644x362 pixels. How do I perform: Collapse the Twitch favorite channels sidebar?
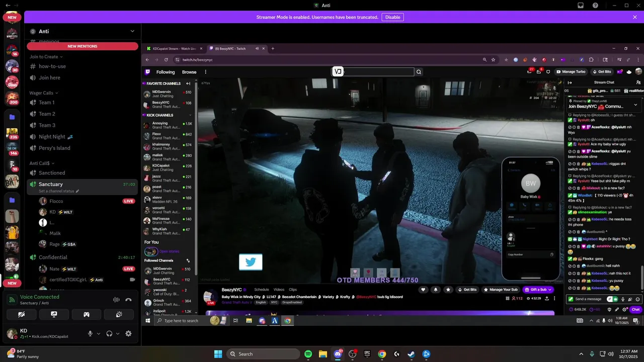(x=188, y=83)
